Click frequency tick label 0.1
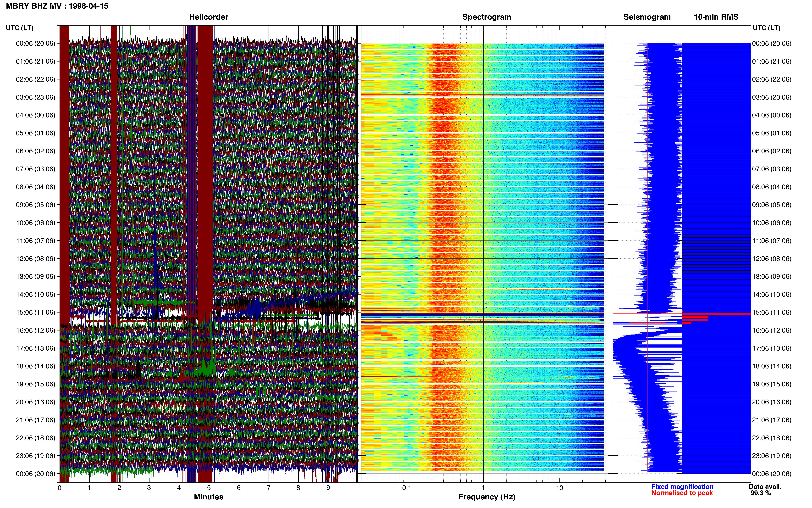The height and width of the screenshot is (508, 812). pos(407,488)
